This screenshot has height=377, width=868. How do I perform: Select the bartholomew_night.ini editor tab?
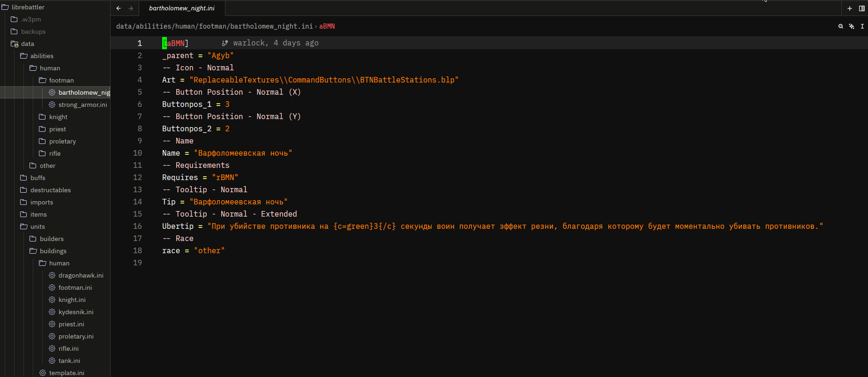pos(182,8)
